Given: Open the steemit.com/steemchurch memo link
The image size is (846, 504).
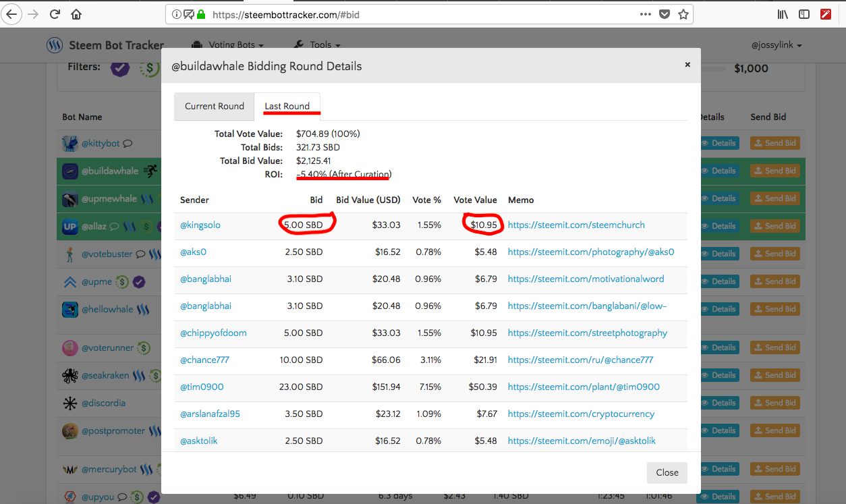Looking at the screenshot, I should (x=576, y=225).
